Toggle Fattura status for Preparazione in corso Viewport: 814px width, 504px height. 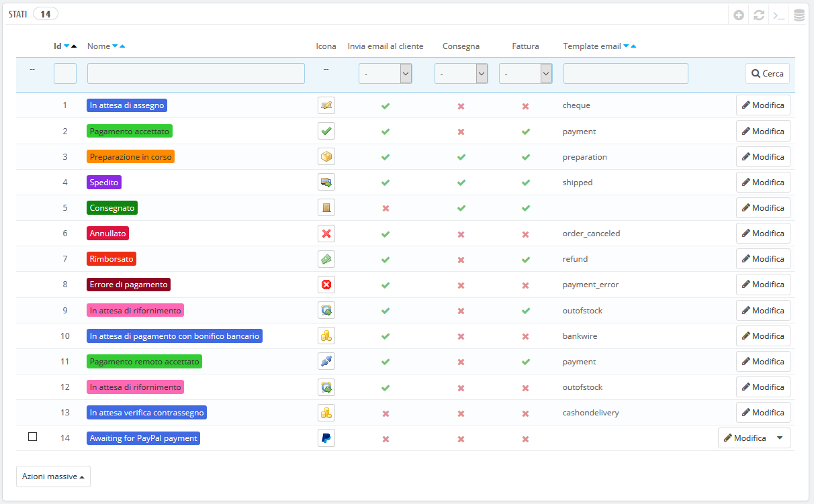(526, 157)
